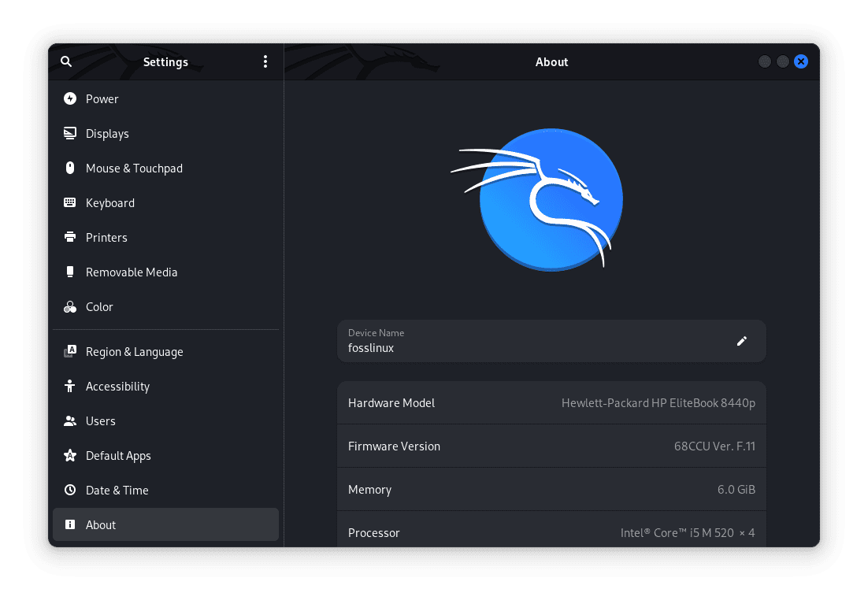This screenshot has height=600, width=868.
Task: Click the Settings title in header bar
Action: [165, 62]
